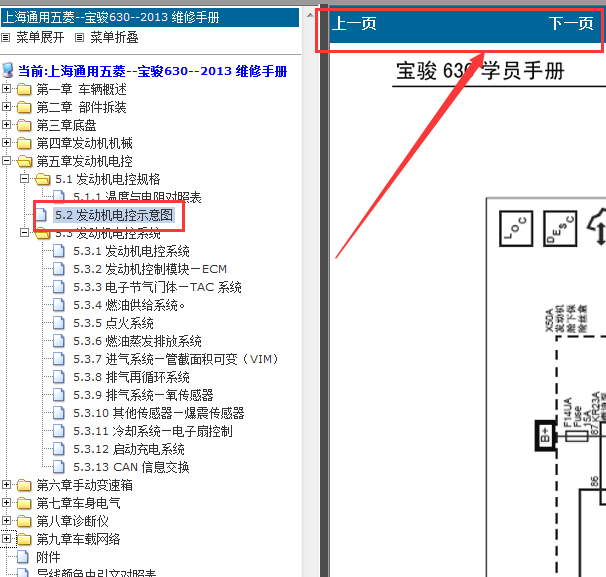
Task: Click open folder icon of 第五章发动机电控
Action: point(25,161)
